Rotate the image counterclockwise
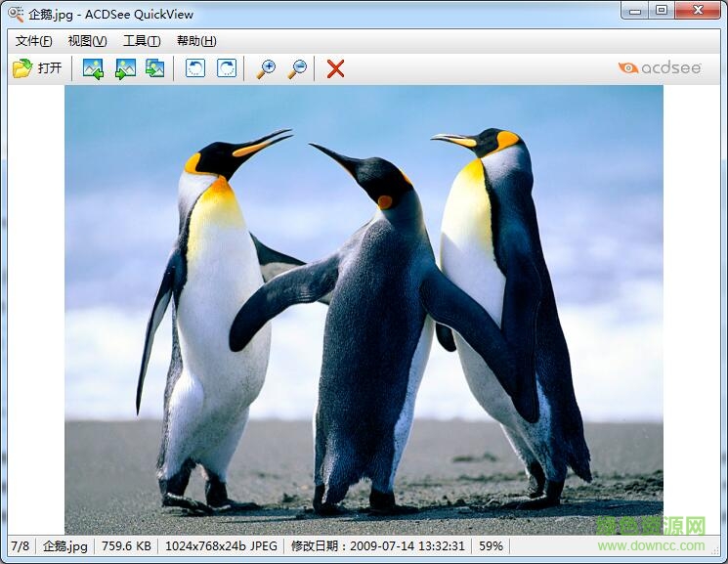Image resolution: width=728 pixels, height=564 pixels. coord(195,68)
